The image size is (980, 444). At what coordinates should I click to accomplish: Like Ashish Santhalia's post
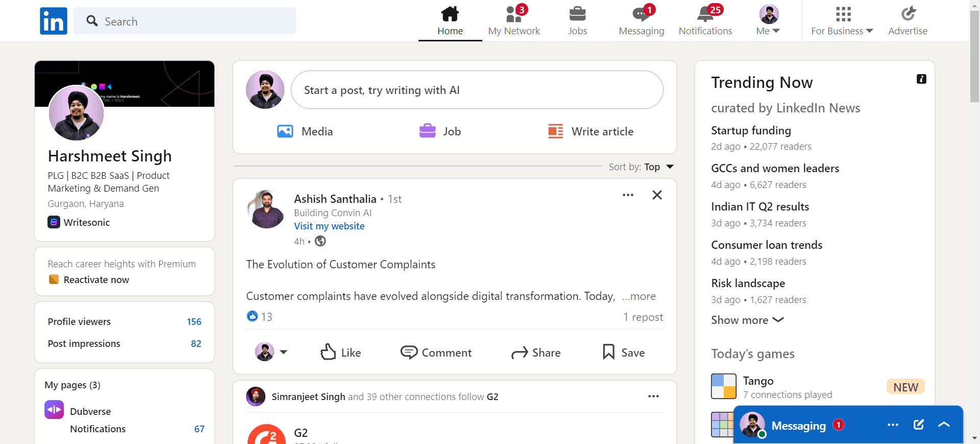(x=340, y=353)
